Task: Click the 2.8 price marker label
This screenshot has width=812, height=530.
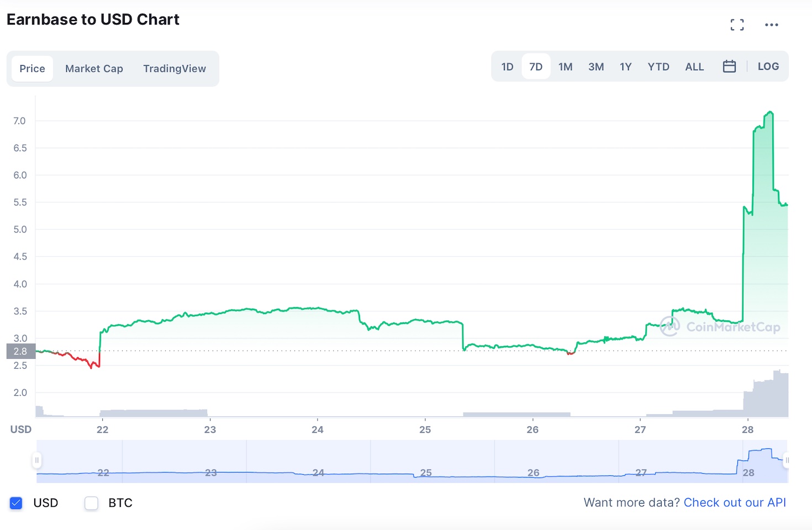Action: click(20, 351)
